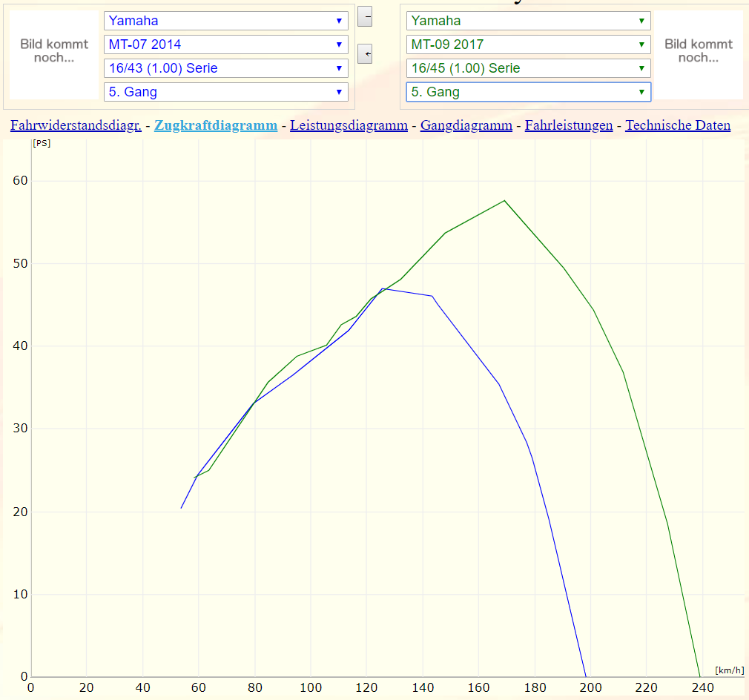Expand the green 16/45 (1.00) Serie dropdown
The height and width of the screenshot is (700, 749).
[x=528, y=68]
